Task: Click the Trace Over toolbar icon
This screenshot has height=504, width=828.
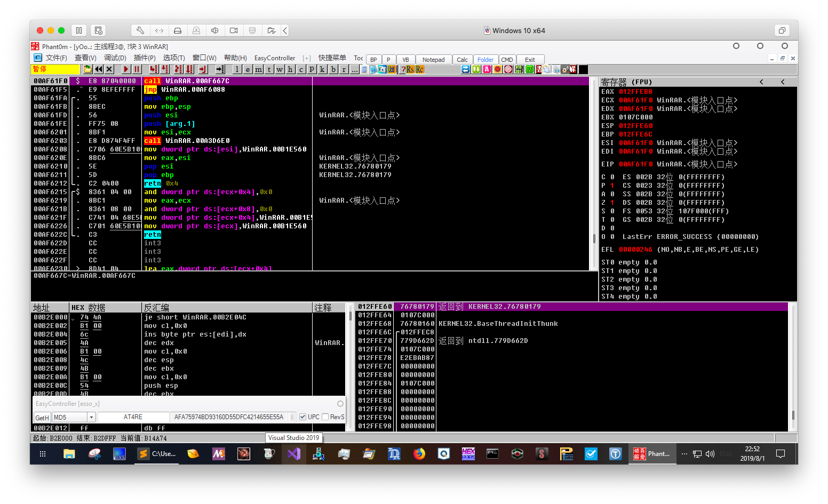Action: point(189,69)
